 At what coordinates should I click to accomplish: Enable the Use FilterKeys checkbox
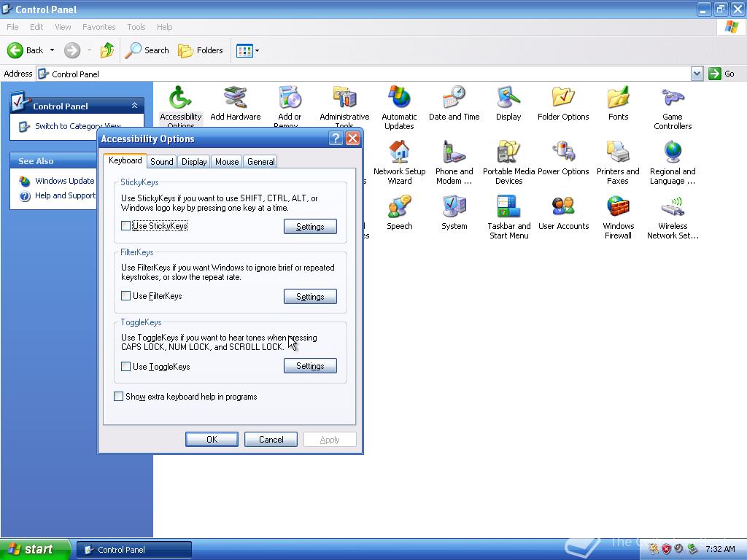125,296
